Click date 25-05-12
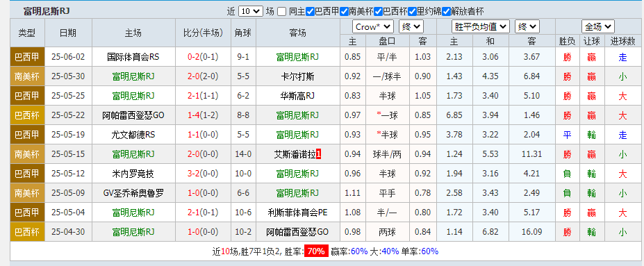This screenshot has width=644, height=266. click(x=68, y=174)
